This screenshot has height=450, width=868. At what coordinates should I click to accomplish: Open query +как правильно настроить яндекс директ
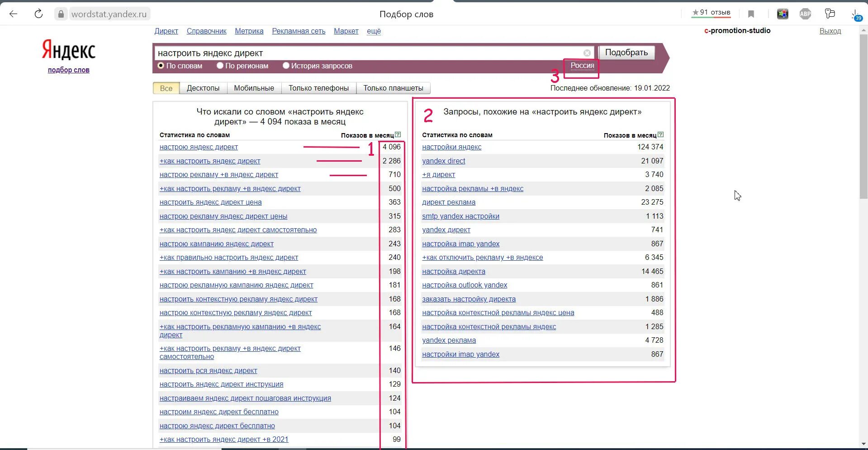(229, 258)
